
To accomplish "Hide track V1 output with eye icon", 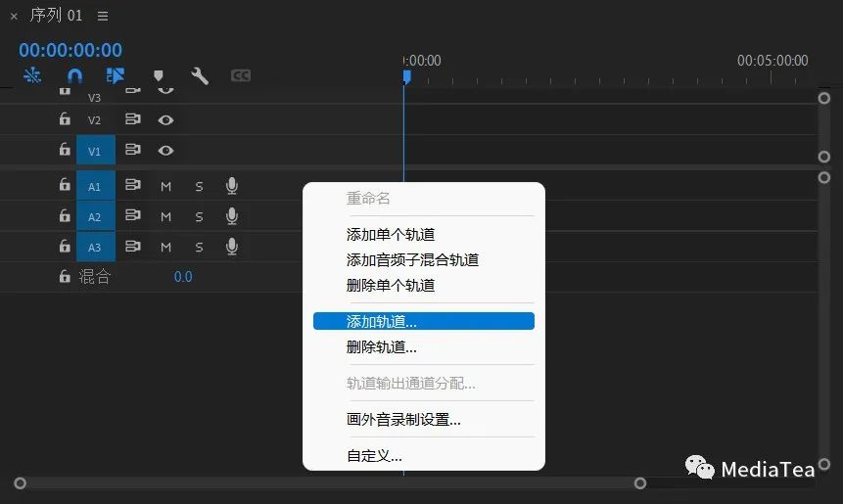I will (165, 151).
